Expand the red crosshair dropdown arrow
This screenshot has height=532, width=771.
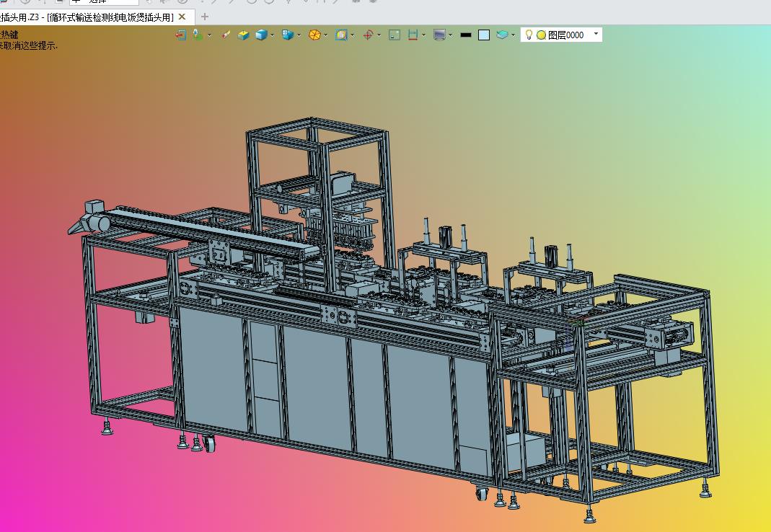click(x=379, y=35)
